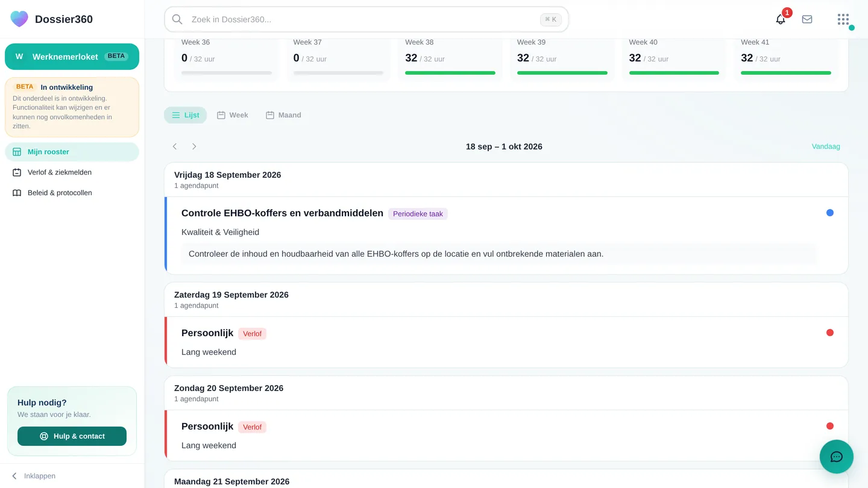Click red status dot on Zaterdag Persoonlijk item
Image resolution: width=868 pixels, height=488 pixels.
pyautogui.click(x=830, y=333)
